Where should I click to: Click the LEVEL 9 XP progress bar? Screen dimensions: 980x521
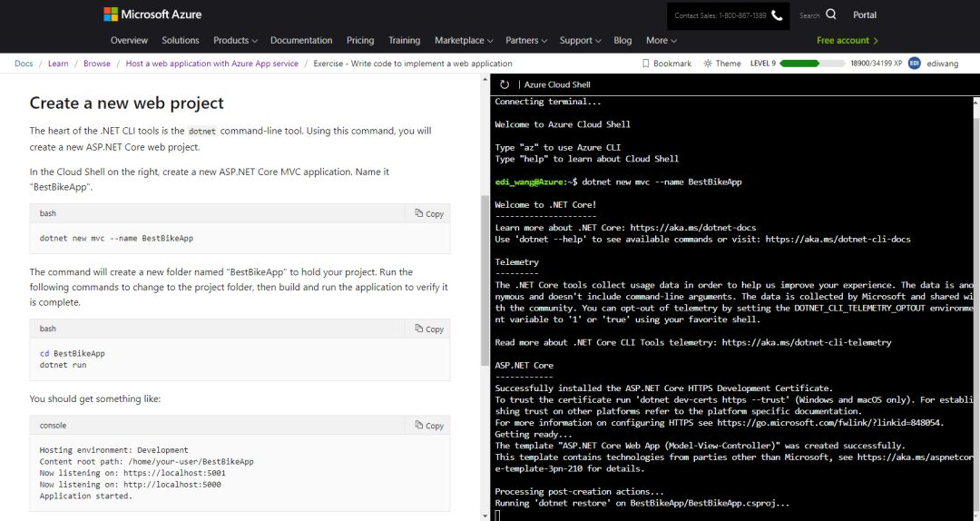[812, 64]
